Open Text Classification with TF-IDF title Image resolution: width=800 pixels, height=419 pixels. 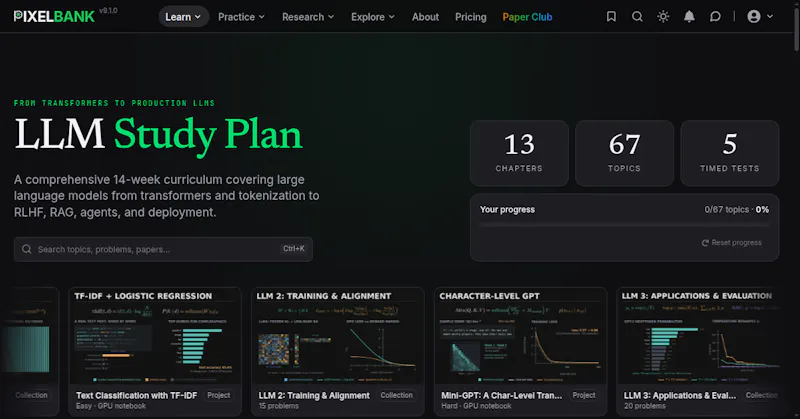click(x=136, y=396)
